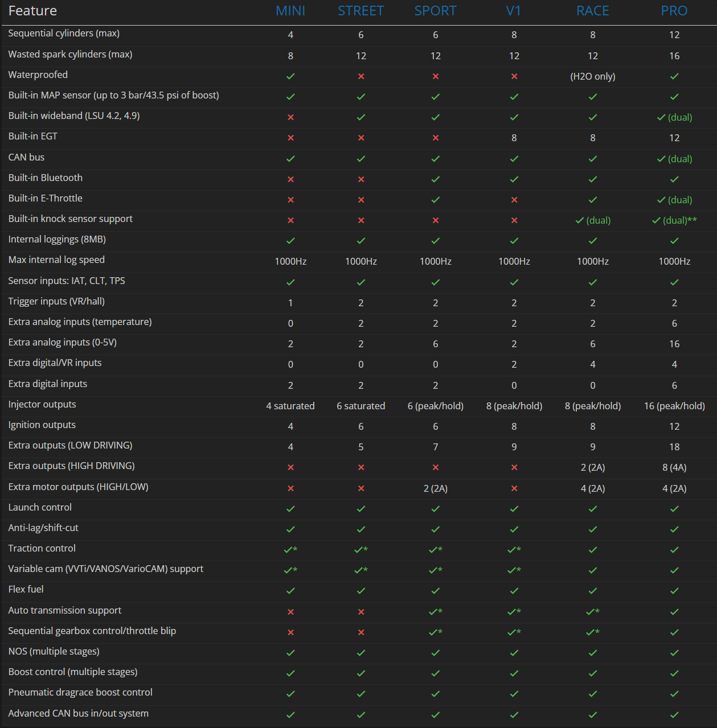
Task: Select MINI's red cross in Built-in wideband row
Action: pyautogui.click(x=290, y=117)
